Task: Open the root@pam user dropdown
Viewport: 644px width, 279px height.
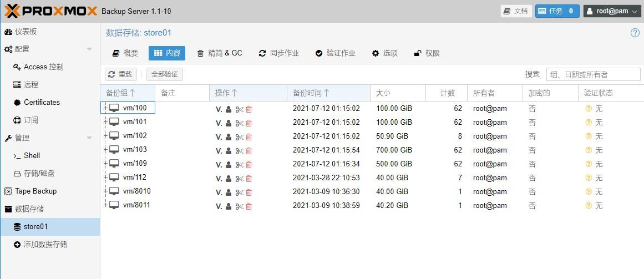Action: point(612,11)
